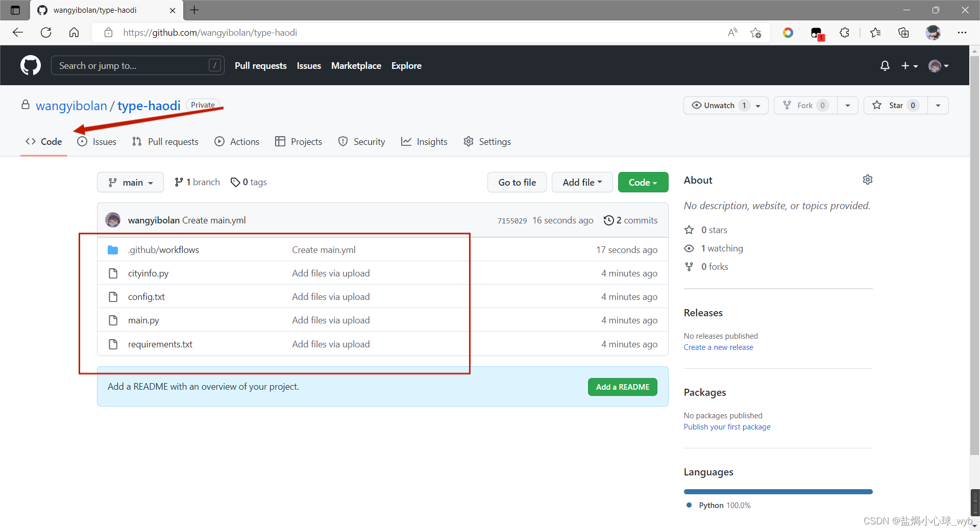Open the Projects tab
980x531 pixels.
pyautogui.click(x=299, y=142)
